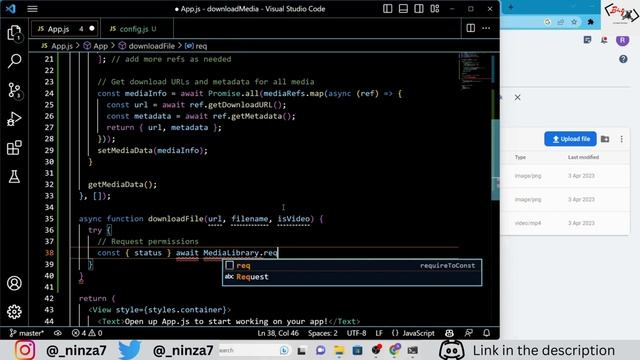Open File Explorer from the taskbar
Screen dimensions: 640x360
(339, 350)
